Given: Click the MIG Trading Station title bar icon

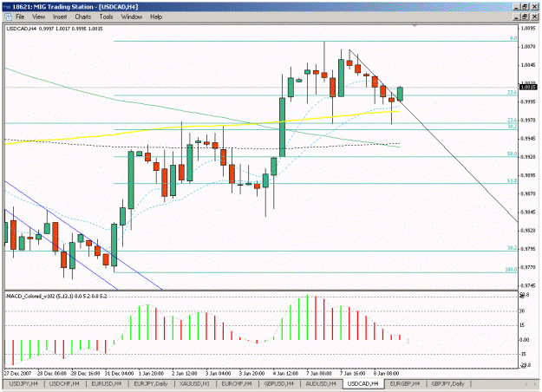Looking at the screenshot, I should (x=7, y=7).
